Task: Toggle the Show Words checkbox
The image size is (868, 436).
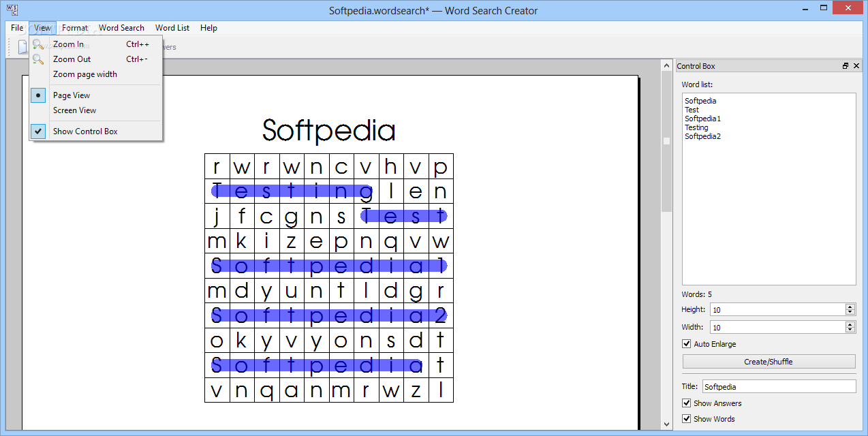Action: (x=687, y=419)
